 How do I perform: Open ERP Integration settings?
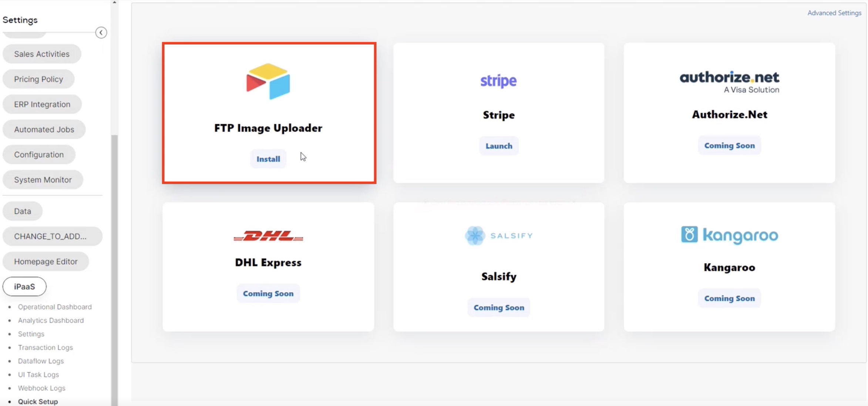(x=42, y=104)
